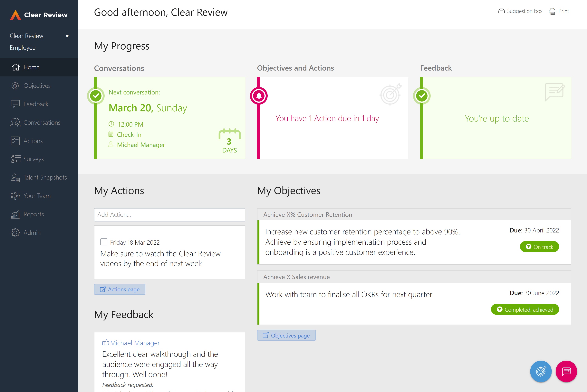Toggle the action checkbox for Friday 18 Mar 2022
The height and width of the screenshot is (392, 587).
104,242
